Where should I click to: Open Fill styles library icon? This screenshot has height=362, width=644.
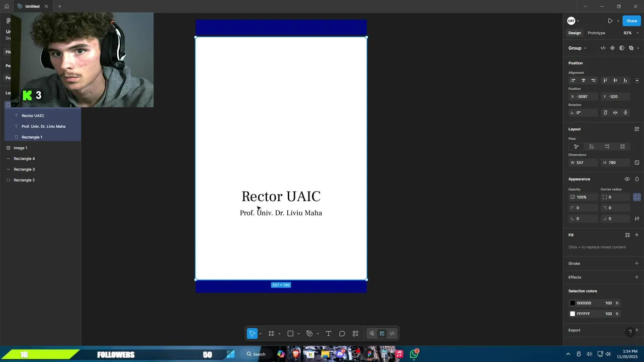click(627, 235)
